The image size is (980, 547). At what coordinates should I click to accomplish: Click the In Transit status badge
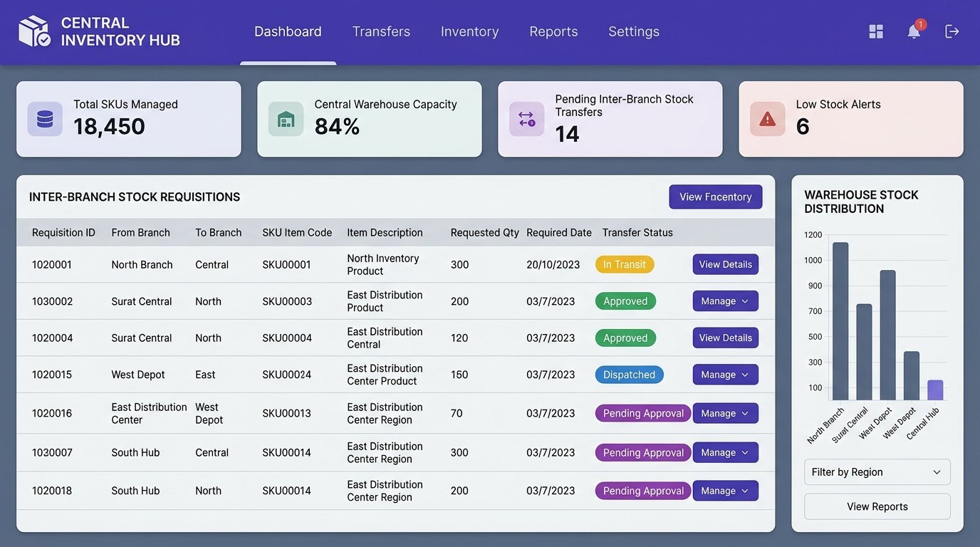click(625, 264)
